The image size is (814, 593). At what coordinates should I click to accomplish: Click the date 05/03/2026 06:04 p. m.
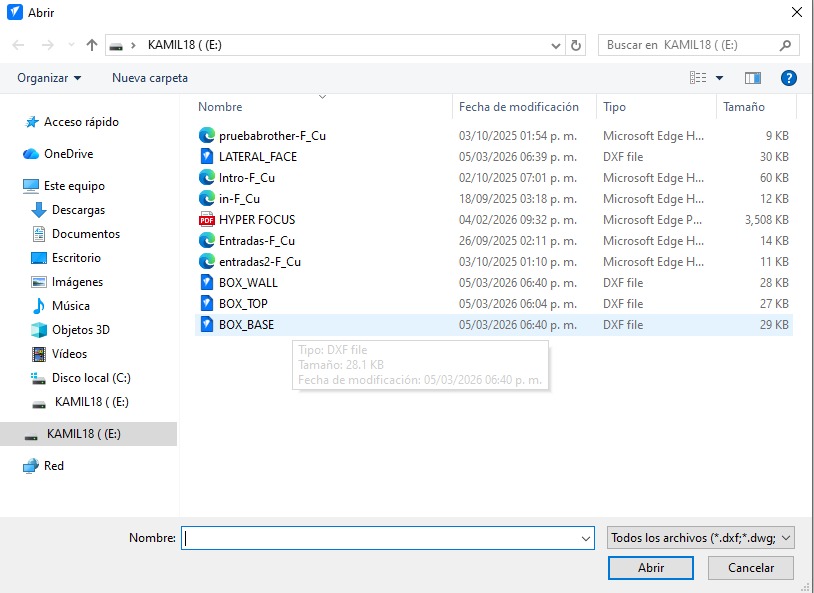tap(518, 304)
